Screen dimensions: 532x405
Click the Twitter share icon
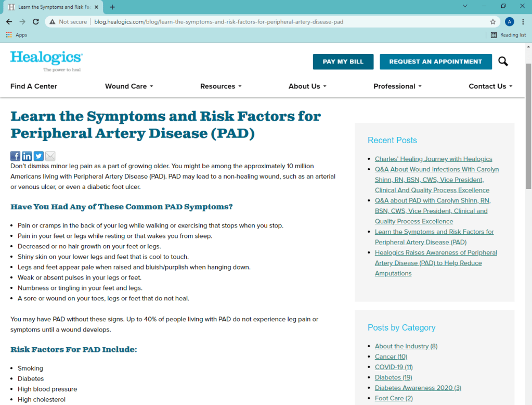click(x=38, y=156)
